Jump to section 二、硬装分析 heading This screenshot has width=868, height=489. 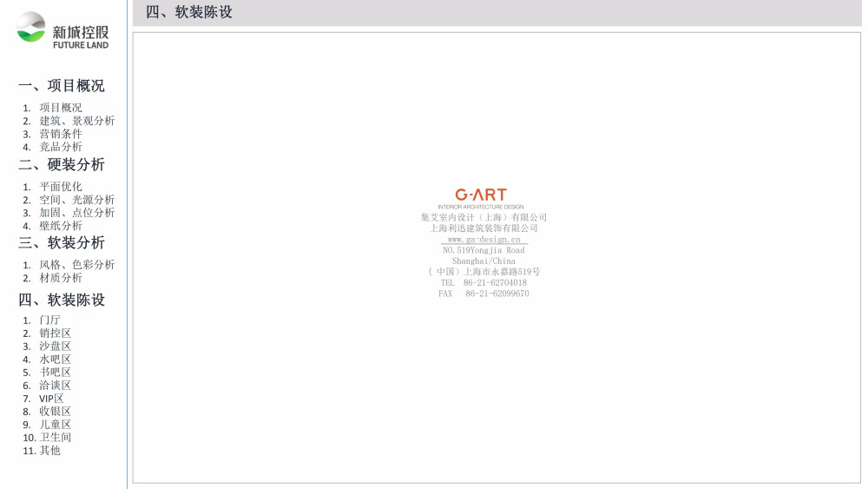point(62,164)
